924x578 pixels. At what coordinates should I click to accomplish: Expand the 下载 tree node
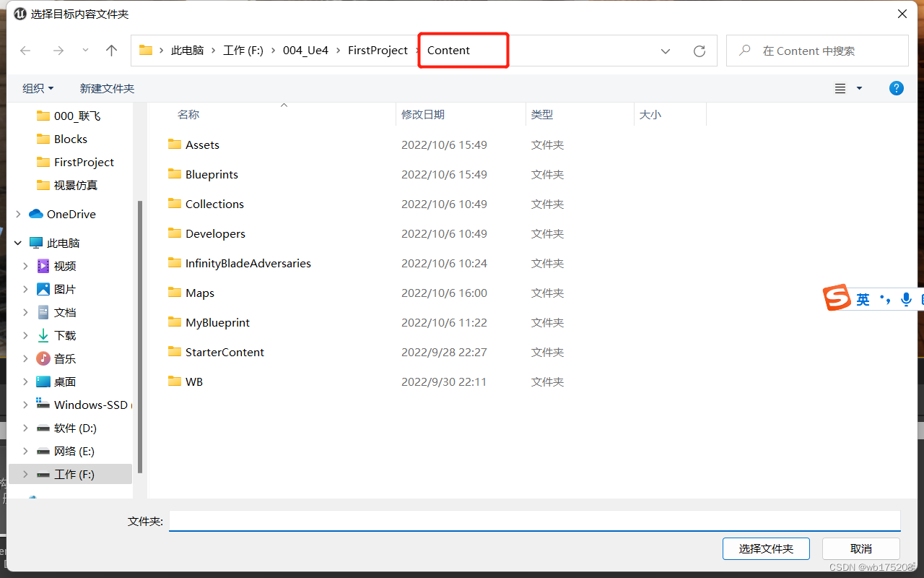[25, 335]
